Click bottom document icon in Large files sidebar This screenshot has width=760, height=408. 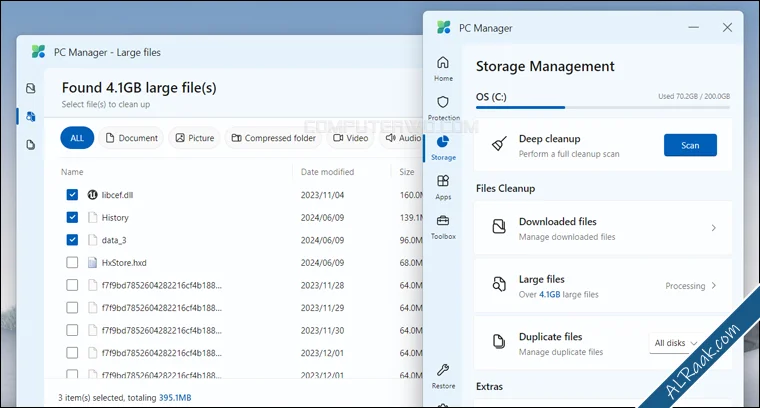31,144
